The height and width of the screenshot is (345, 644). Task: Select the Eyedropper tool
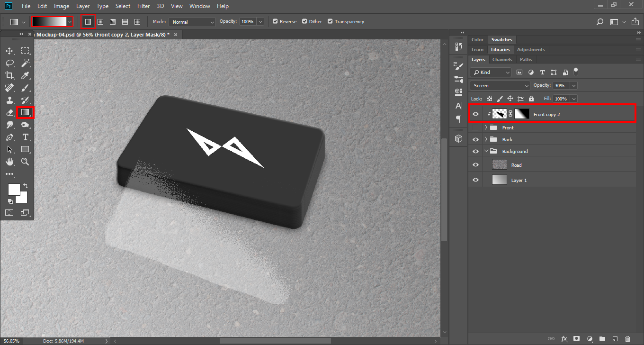coord(25,75)
